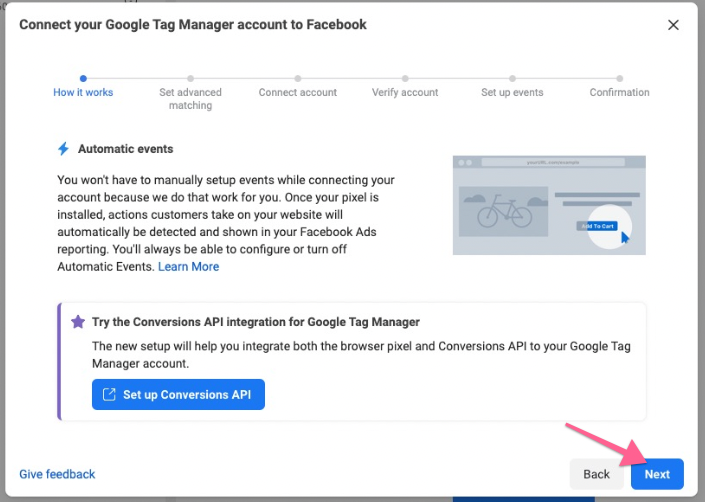
Task: Click the external link icon on the Conversions API button
Action: [109, 395]
